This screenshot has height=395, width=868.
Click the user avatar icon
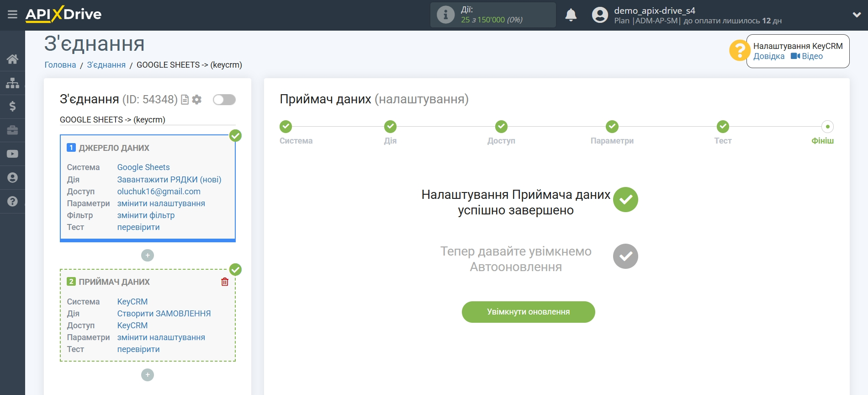[x=600, y=15]
